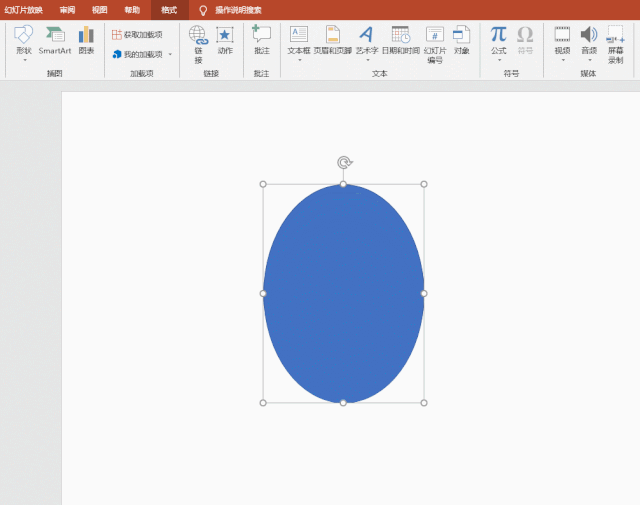Screen dimensions: 640x505
Task: Insert an 对象 object
Action: pos(461,40)
